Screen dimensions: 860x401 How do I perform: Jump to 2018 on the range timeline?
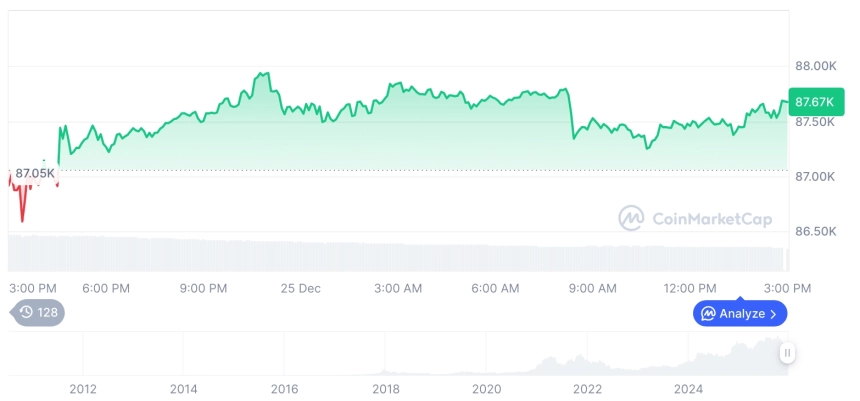click(386, 389)
